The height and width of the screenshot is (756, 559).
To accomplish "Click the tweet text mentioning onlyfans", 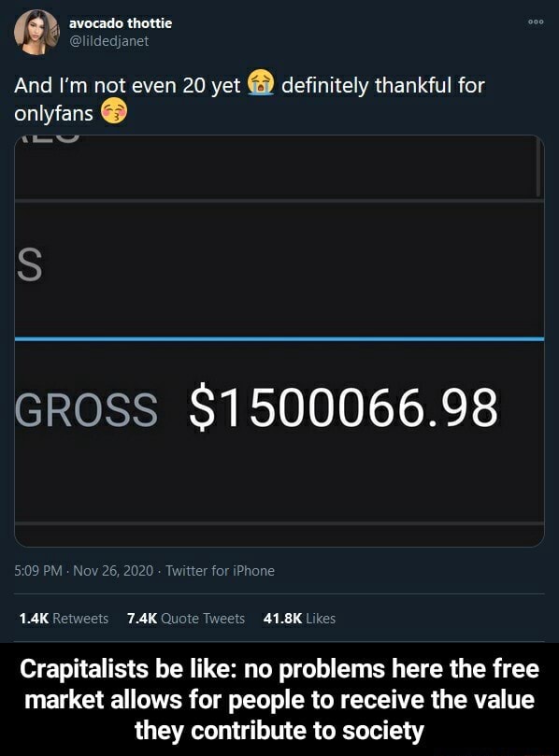I will pyautogui.click(x=250, y=99).
